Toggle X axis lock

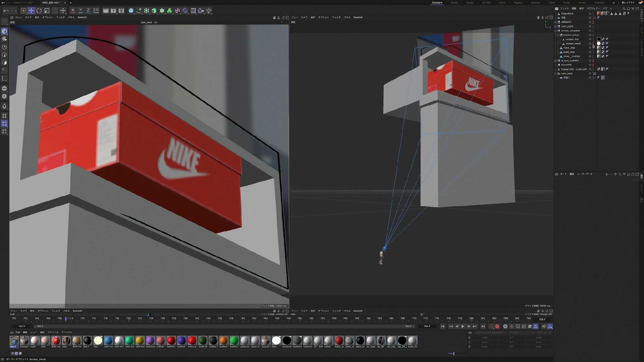click(73, 11)
